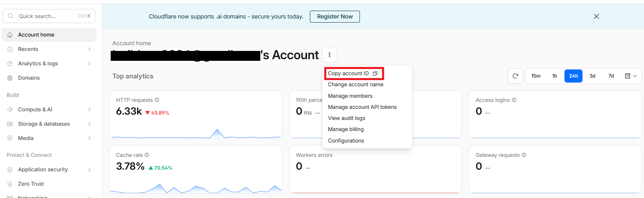Click the info icon next to HTTP requests
644x198 pixels.
(157, 100)
